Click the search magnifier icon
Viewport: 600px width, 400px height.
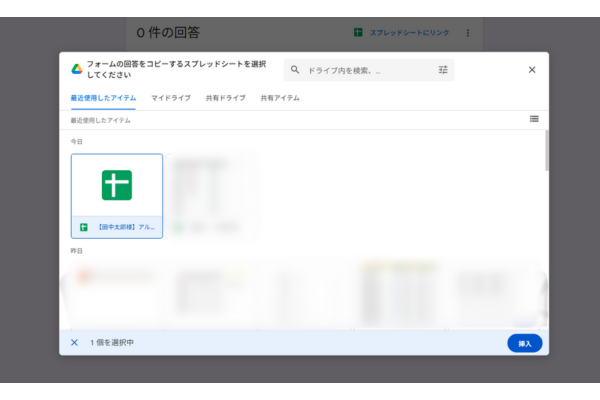point(295,70)
